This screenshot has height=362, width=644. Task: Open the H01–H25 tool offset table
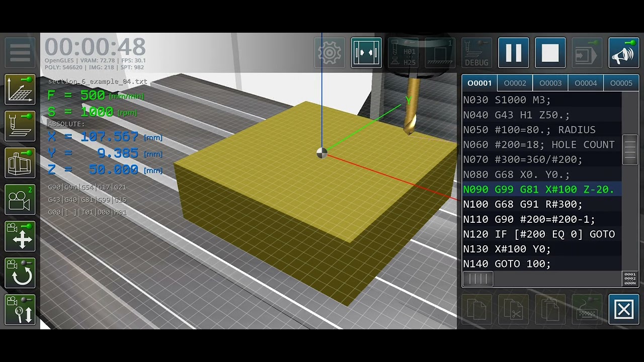click(403, 52)
